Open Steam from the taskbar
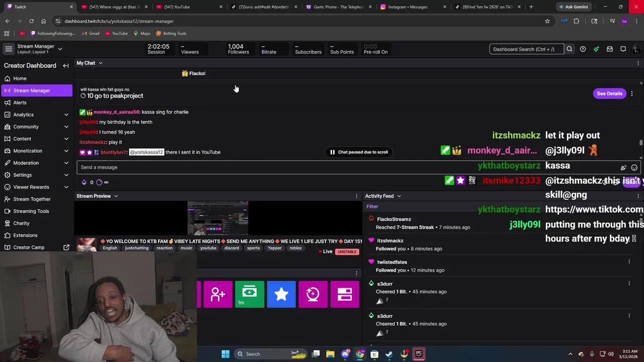This screenshot has width=644, height=362. [x=389, y=354]
